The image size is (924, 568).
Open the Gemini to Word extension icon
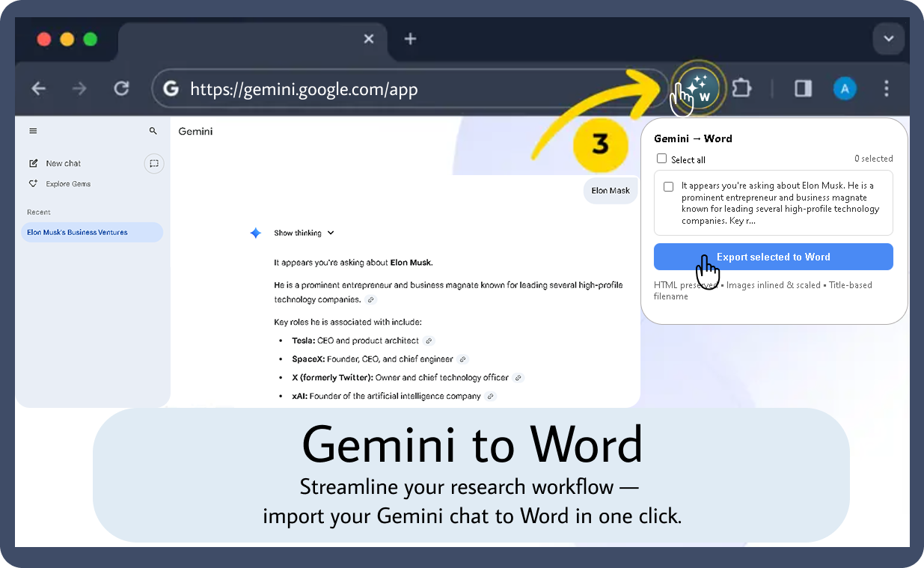(699, 88)
